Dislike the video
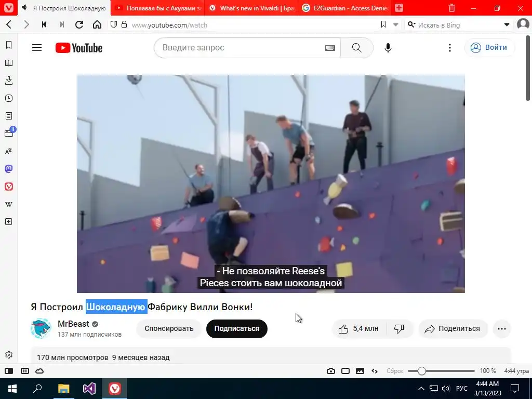Screen dimensions: 532x399 point(400,328)
